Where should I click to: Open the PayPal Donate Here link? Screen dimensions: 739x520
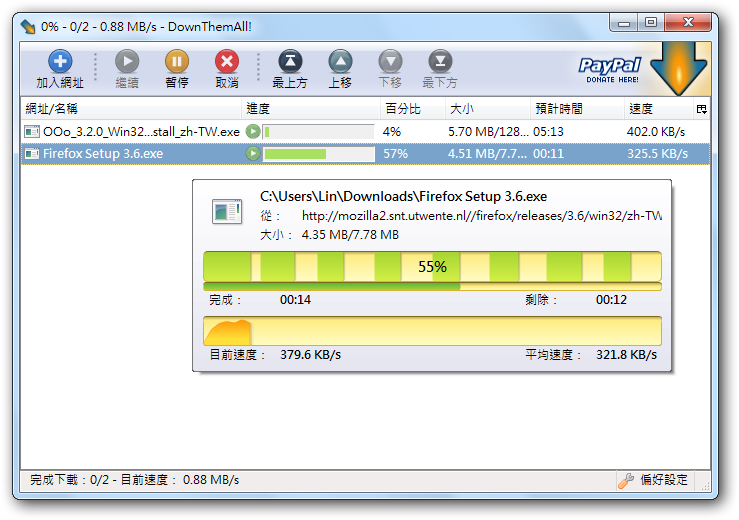[x=610, y=70]
